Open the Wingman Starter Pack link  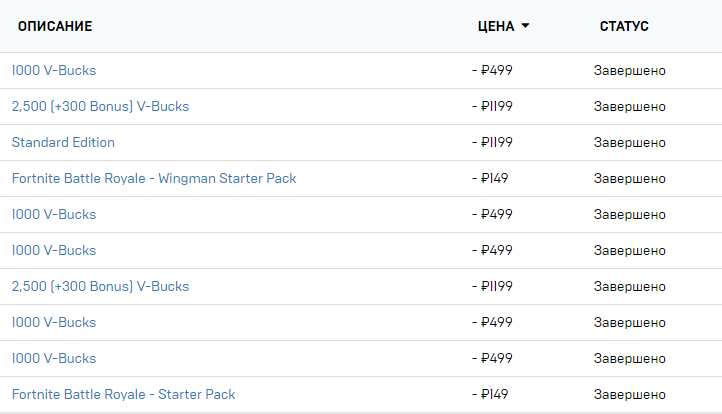coord(154,178)
